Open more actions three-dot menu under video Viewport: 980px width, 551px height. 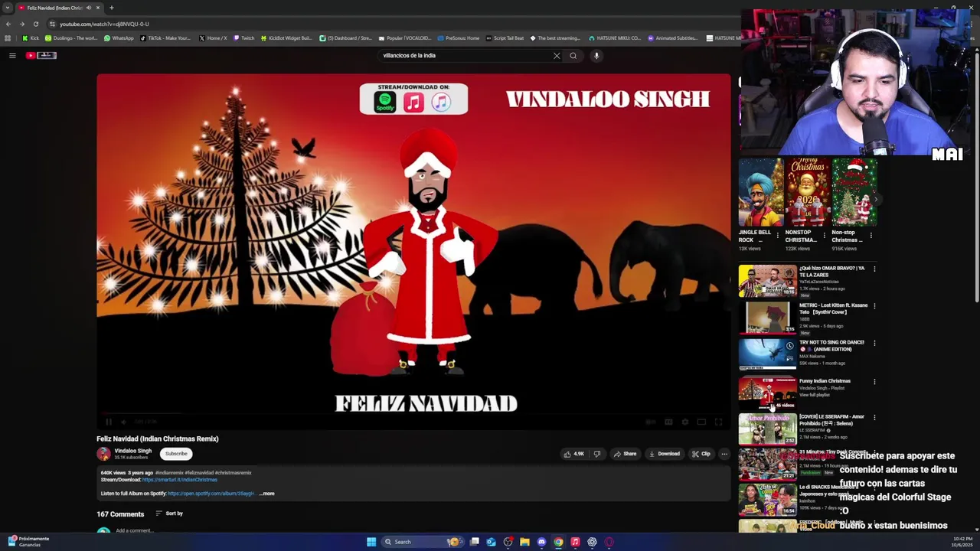click(x=724, y=454)
